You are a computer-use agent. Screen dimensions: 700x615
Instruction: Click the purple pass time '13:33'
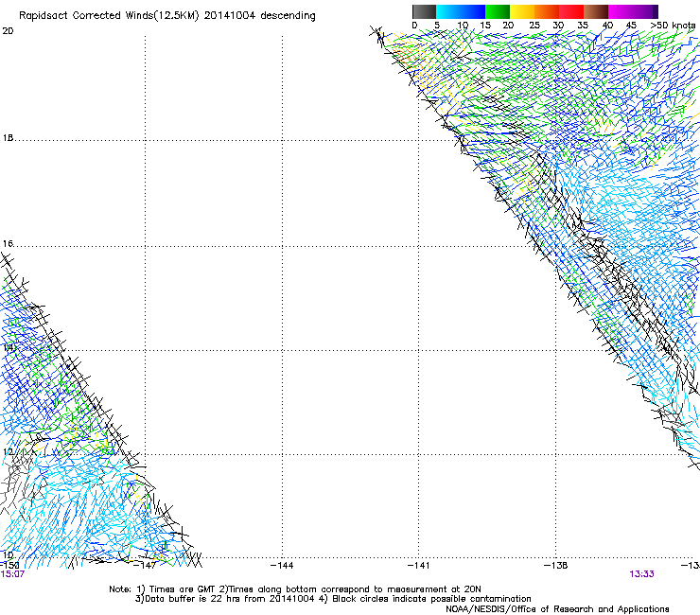pos(641,574)
